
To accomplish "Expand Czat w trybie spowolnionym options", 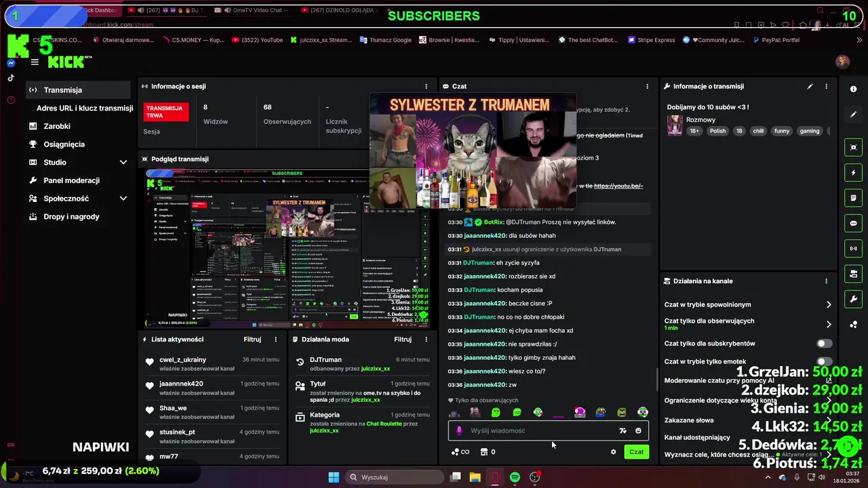I will (828, 305).
